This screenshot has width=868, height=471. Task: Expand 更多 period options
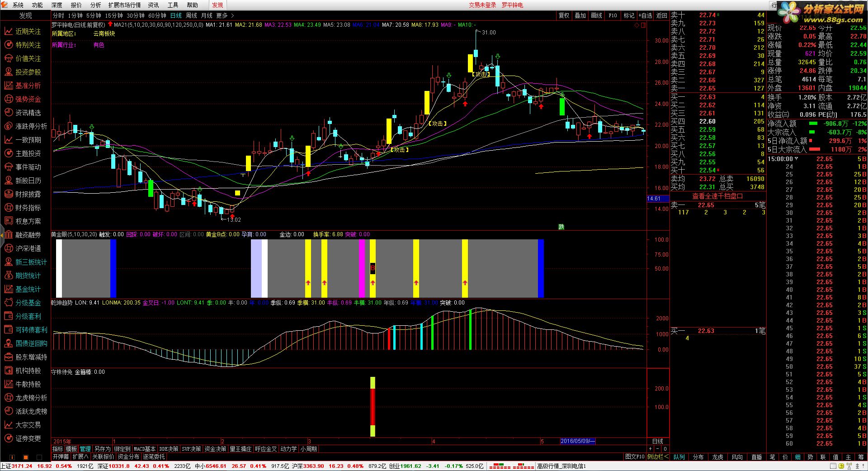pyautogui.click(x=225, y=15)
